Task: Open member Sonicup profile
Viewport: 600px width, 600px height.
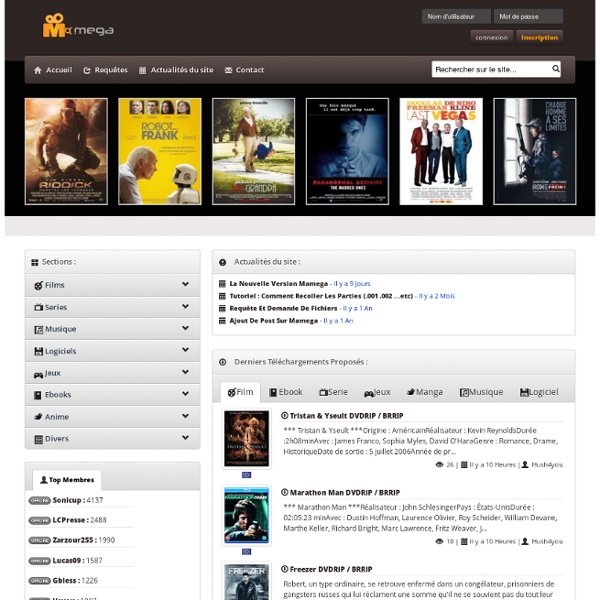Action: coord(67,500)
